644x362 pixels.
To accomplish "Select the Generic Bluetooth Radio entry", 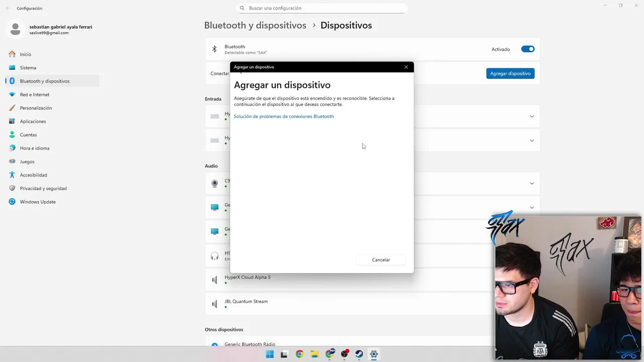I will [250, 344].
